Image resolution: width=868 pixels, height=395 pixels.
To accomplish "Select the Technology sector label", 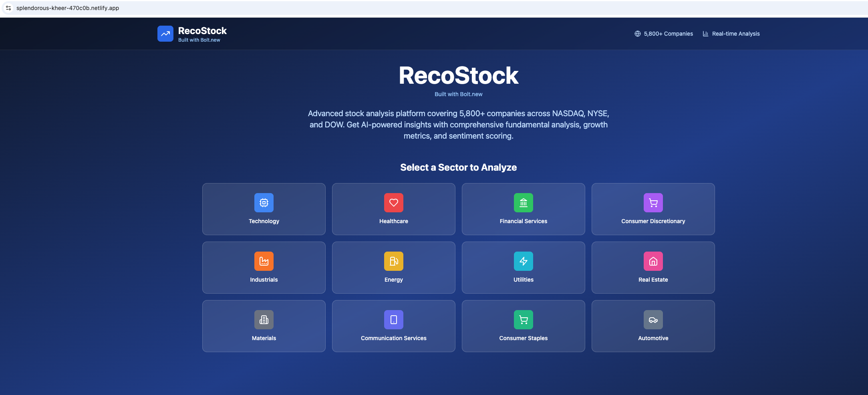I will click(264, 221).
